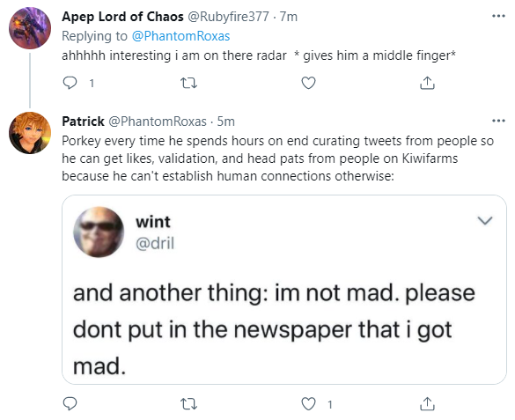Like the tweet about the middle finger
Viewport: 515px width, 420px height.
[308, 83]
